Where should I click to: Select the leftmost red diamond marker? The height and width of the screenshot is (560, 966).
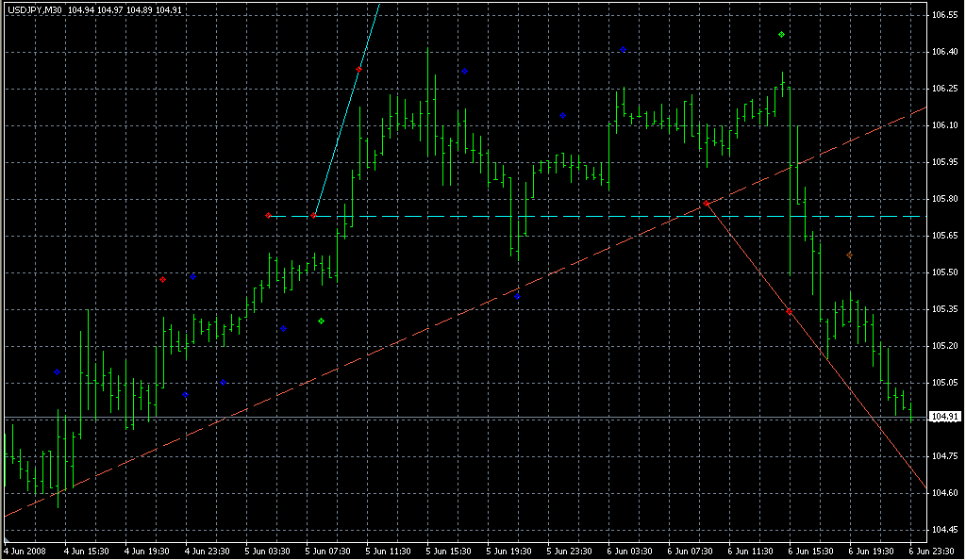coord(162,280)
